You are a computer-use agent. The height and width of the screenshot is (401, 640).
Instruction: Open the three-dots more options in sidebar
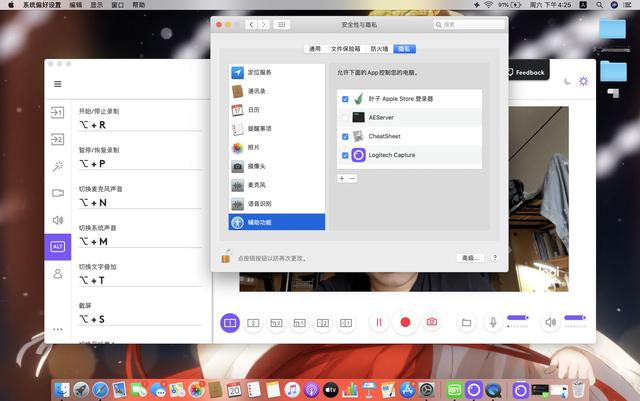click(x=58, y=329)
